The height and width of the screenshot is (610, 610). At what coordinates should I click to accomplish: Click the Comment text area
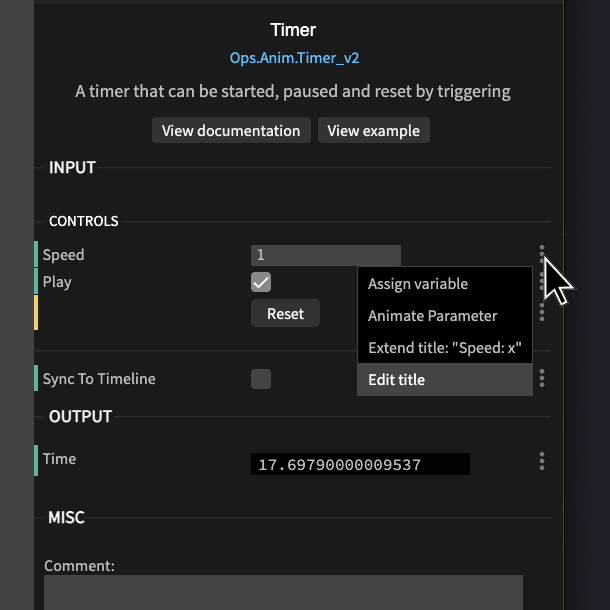(283, 592)
